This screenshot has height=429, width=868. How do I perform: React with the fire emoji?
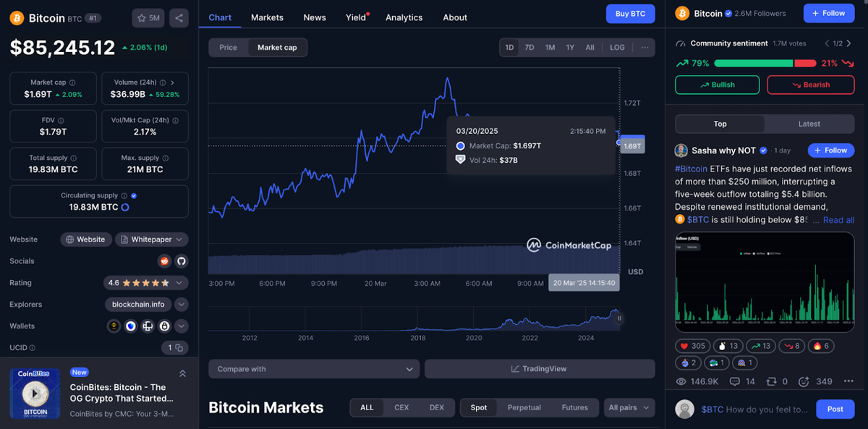pos(820,346)
